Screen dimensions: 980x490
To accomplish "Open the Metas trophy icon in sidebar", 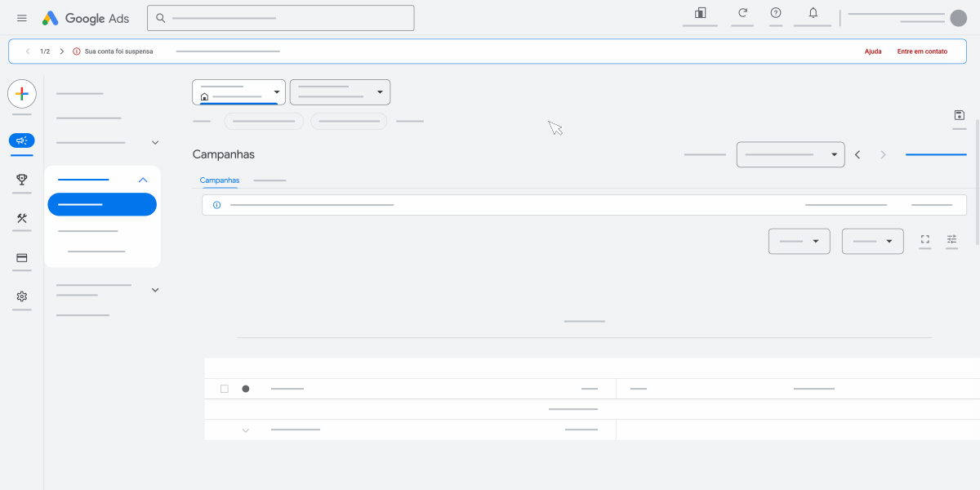I will (21, 180).
